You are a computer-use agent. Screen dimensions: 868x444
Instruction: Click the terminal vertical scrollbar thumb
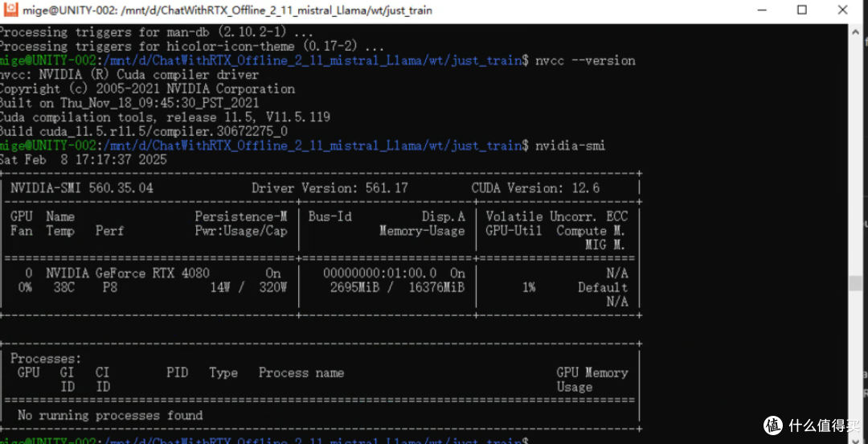click(854, 282)
